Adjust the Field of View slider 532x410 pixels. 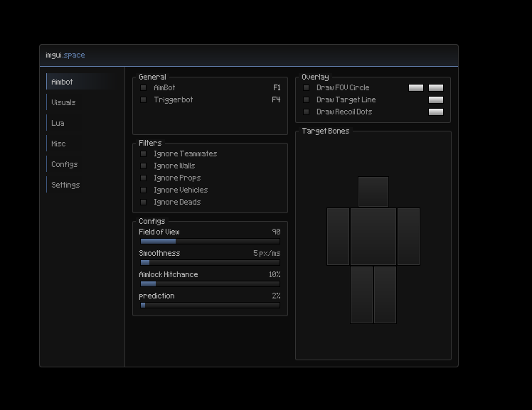tap(210, 242)
